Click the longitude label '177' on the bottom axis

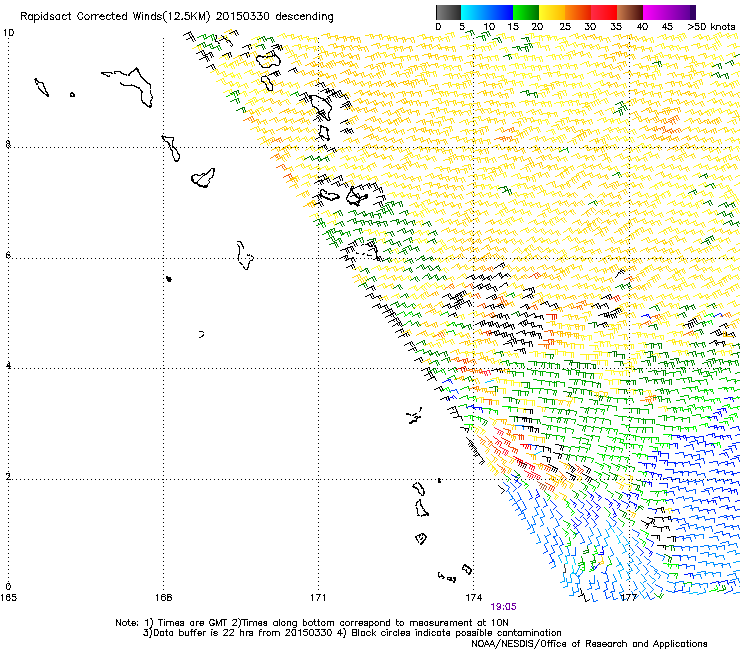[629, 598]
